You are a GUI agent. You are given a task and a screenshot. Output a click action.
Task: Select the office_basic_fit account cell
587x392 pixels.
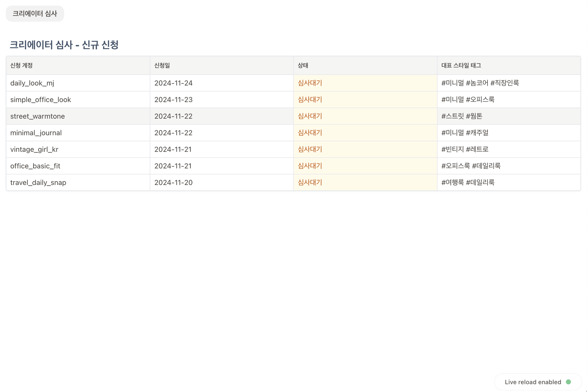[35, 166]
